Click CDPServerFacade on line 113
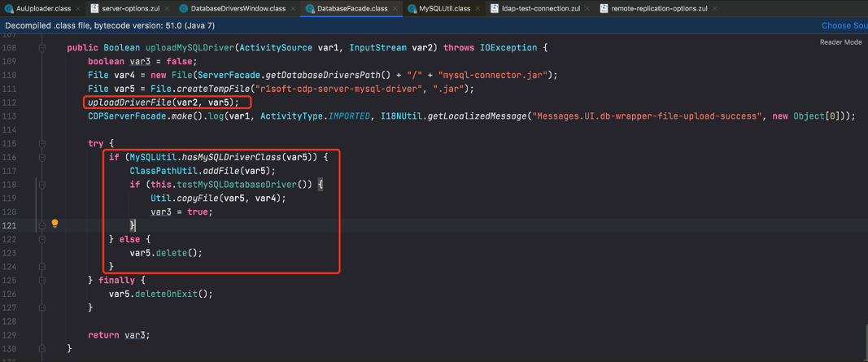The width and height of the screenshot is (868, 362). pyautogui.click(x=124, y=116)
